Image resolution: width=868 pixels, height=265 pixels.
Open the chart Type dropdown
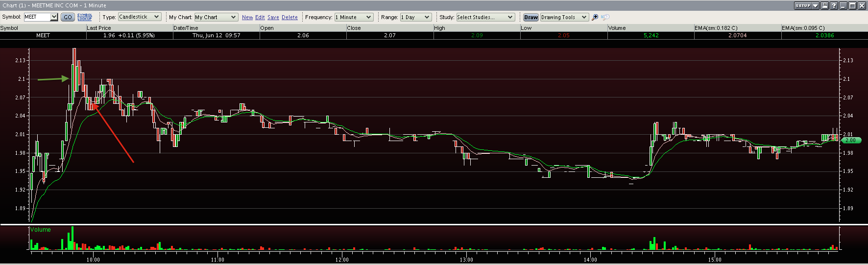pos(139,17)
